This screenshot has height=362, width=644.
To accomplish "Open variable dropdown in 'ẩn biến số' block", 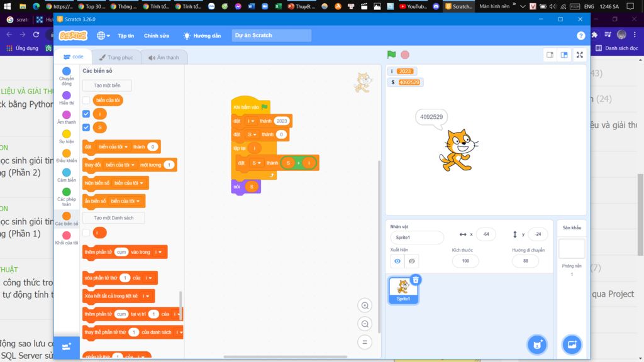I will 125,201.
